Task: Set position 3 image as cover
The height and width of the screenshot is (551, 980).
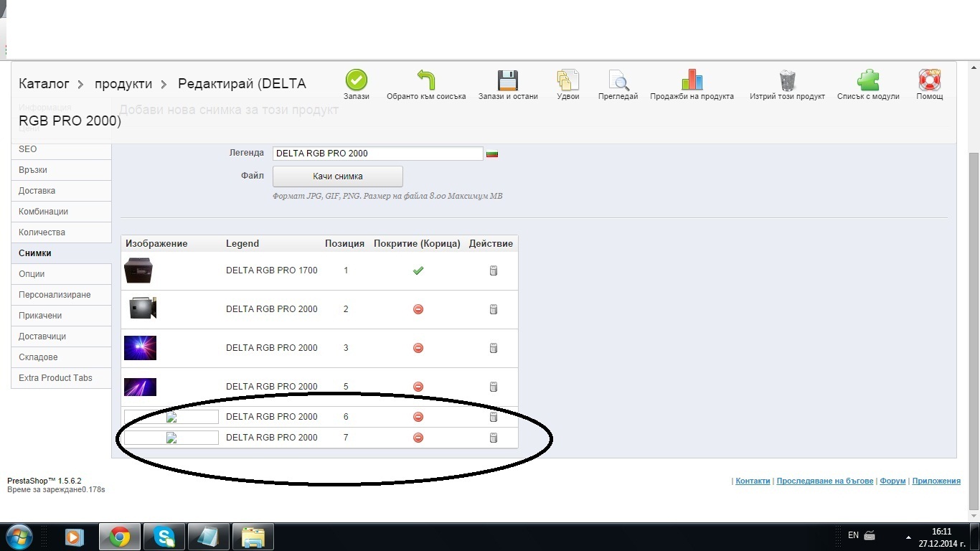Action: coord(418,348)
